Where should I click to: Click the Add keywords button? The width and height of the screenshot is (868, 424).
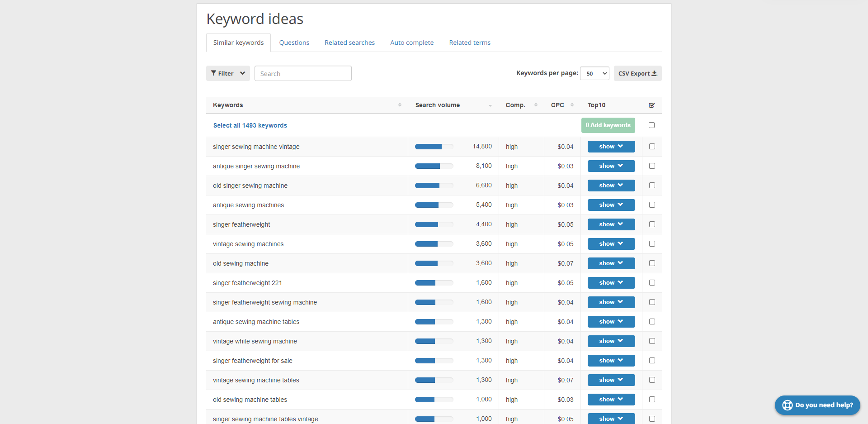click(x=608, y=125)
